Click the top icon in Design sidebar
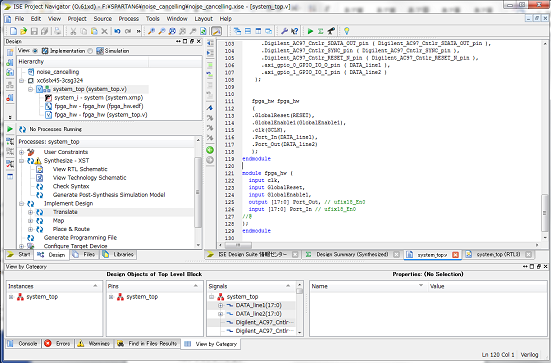551x363 pixels. point(10,53)
